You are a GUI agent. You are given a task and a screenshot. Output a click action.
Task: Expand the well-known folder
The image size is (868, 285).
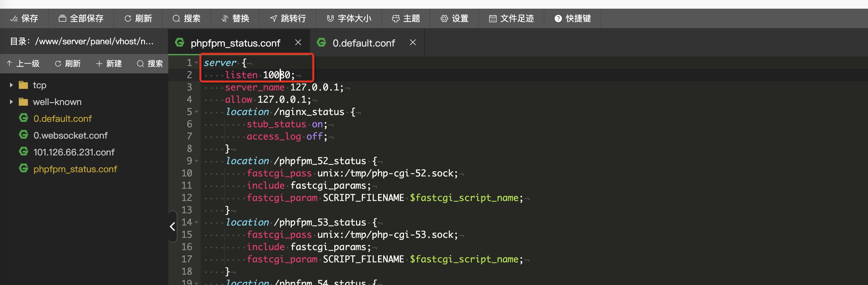coord(11,102)
